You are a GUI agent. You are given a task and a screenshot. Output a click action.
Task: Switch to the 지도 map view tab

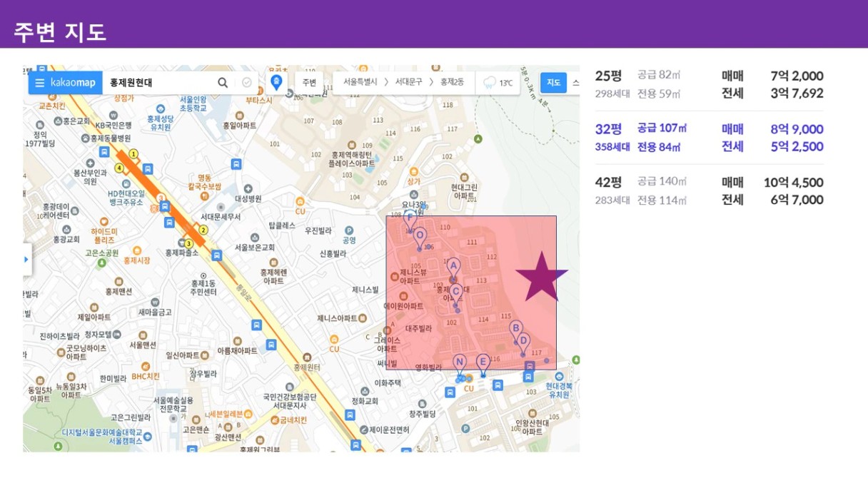553,83
